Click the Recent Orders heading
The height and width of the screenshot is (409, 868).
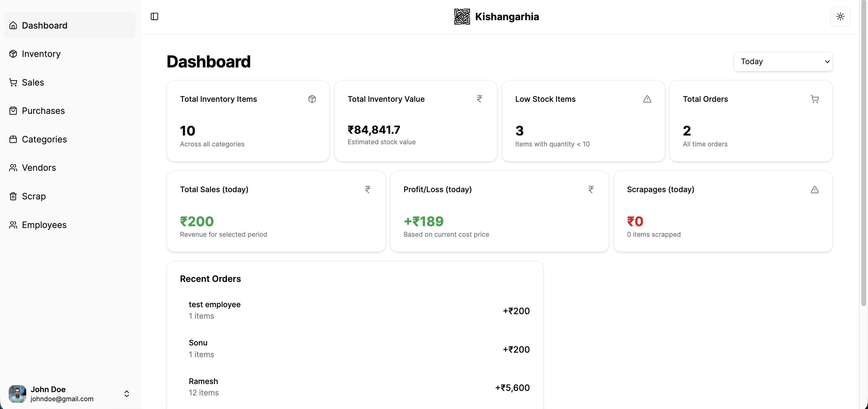point(210,279)
